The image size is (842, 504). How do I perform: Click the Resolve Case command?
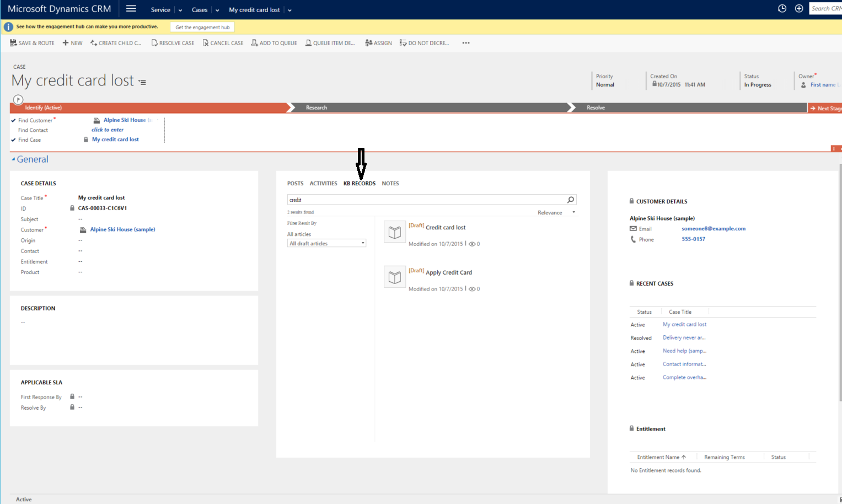click(x=173, y=42)
